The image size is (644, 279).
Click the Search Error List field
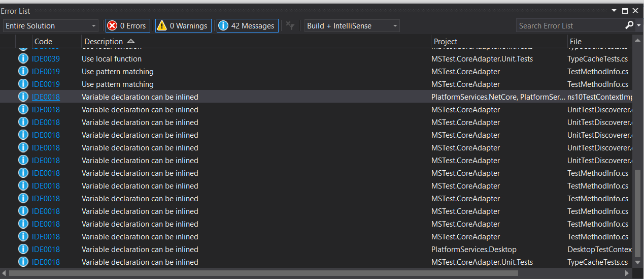(570, 26)
